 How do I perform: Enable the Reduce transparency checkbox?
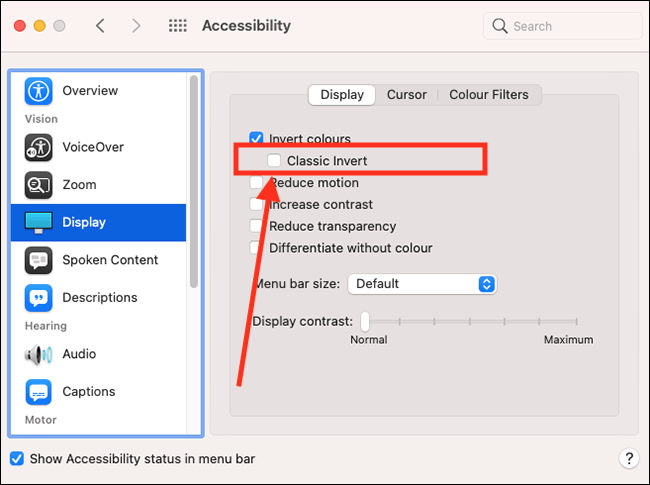pos(257,226)
